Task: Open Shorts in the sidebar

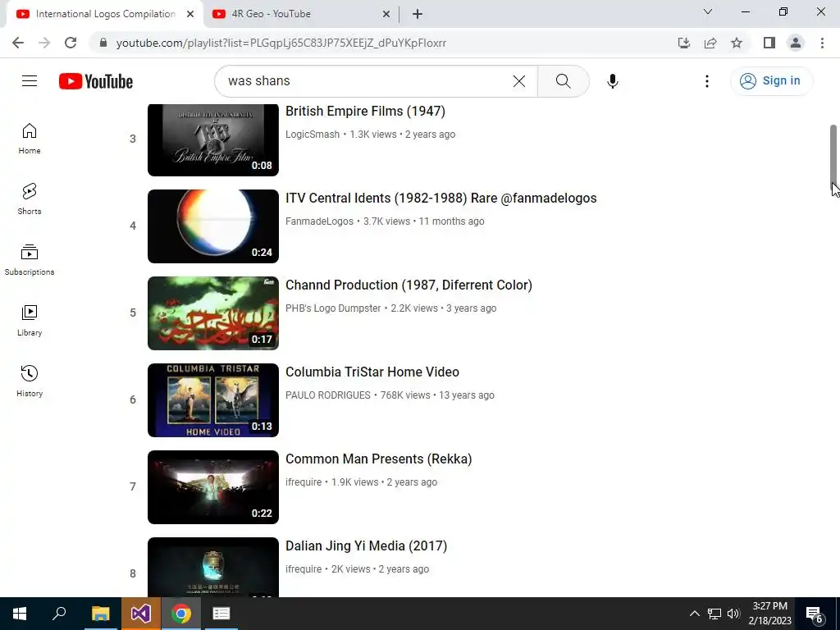Action: coord(30,199)
